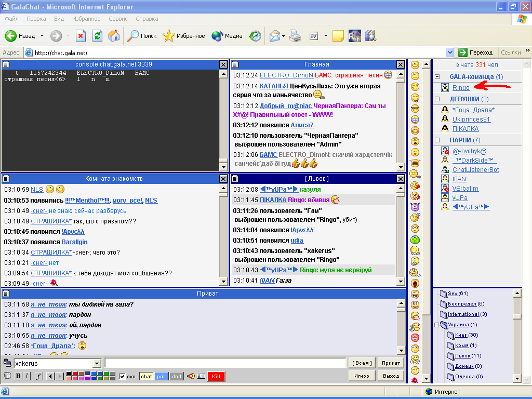Image resolution: width=532 pixels, height=399 pixels.
Task: Pick the red text color swatch
Action: pos(75,374)
